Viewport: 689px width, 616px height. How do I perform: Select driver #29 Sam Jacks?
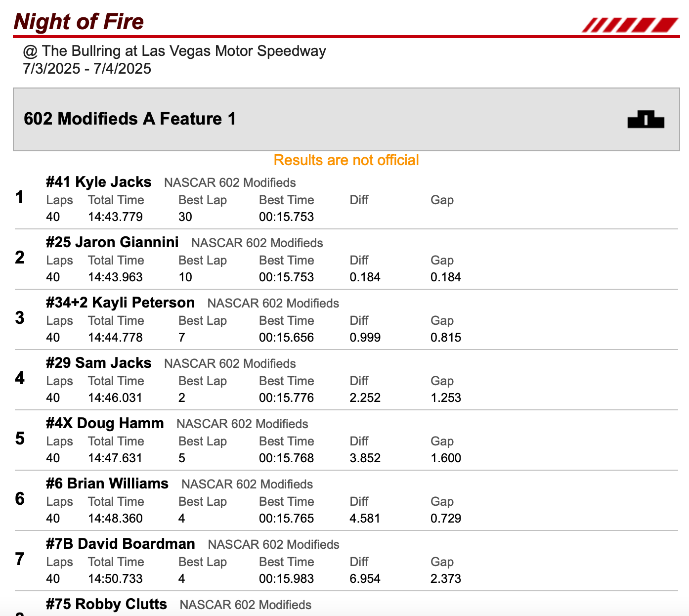pos(99,363)
